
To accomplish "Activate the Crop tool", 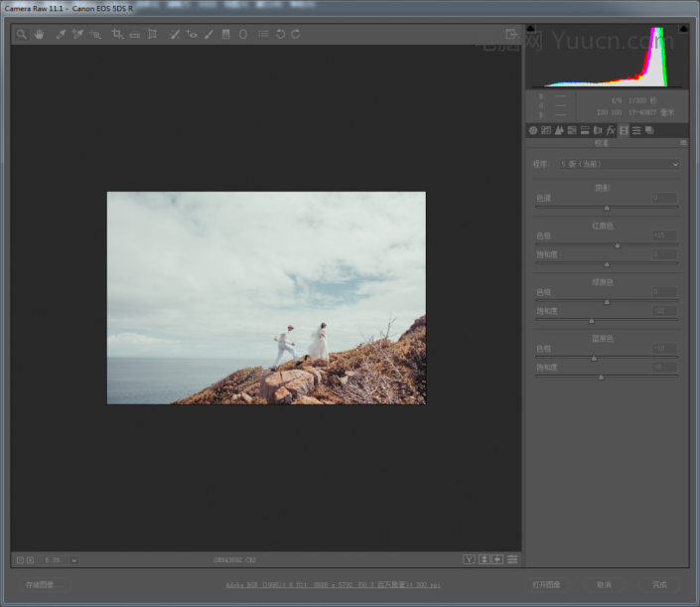I will click(117, 34).
